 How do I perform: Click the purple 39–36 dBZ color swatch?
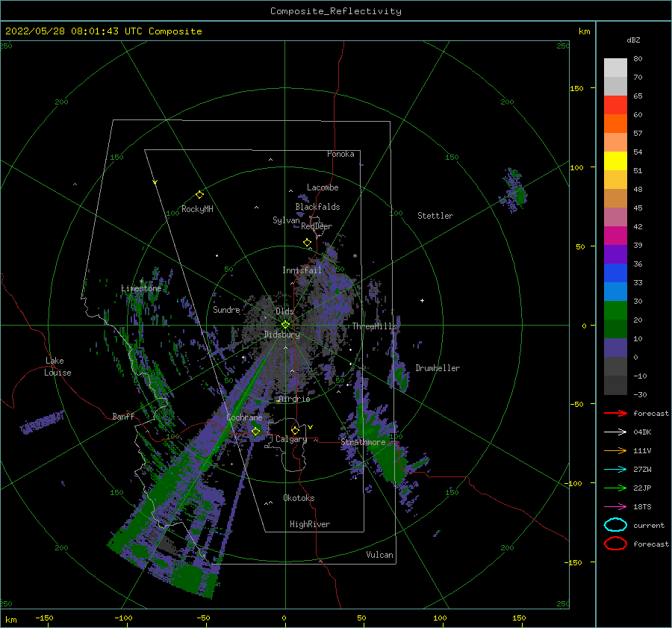[x=615, y=254]
